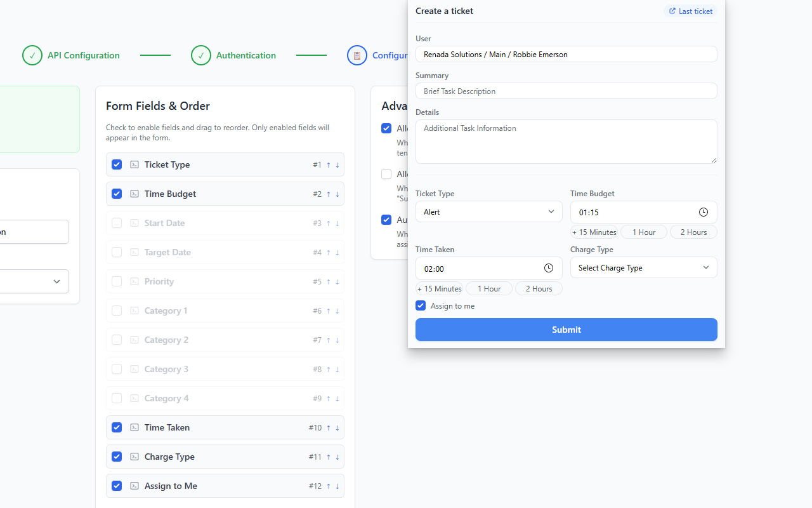The image size is (812, 508).
Task: Move Time Budget field up with arrow
Action: (329, 194)
